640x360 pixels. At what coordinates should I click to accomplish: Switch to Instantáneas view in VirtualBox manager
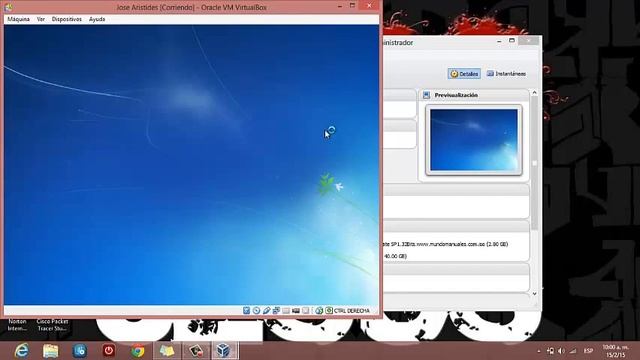pyautogui.click(x=506, y=74)
